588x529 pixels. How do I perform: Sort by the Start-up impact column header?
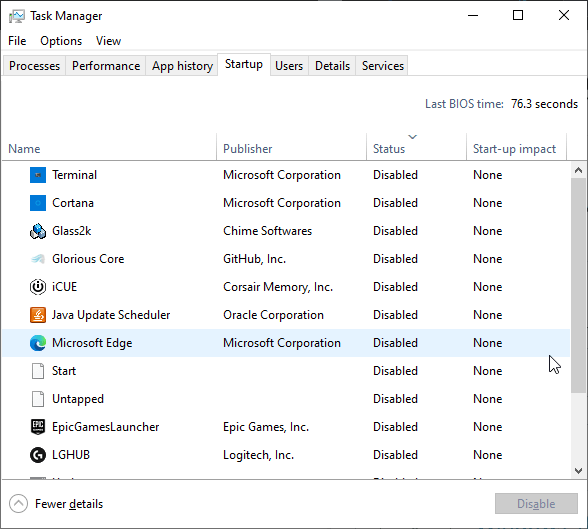click(x=516, y=147)
